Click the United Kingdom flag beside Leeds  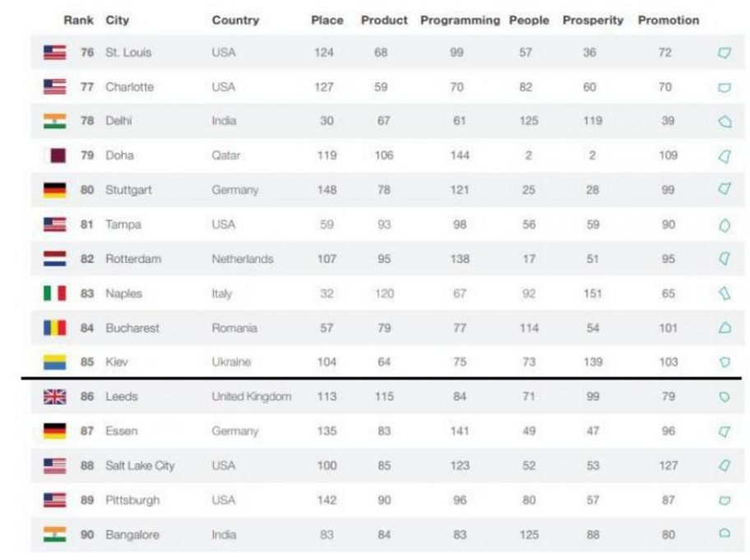click(x=54, y=396)
